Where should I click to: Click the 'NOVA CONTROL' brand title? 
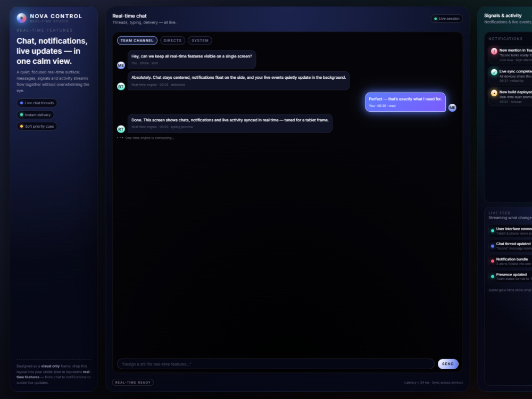56,16
